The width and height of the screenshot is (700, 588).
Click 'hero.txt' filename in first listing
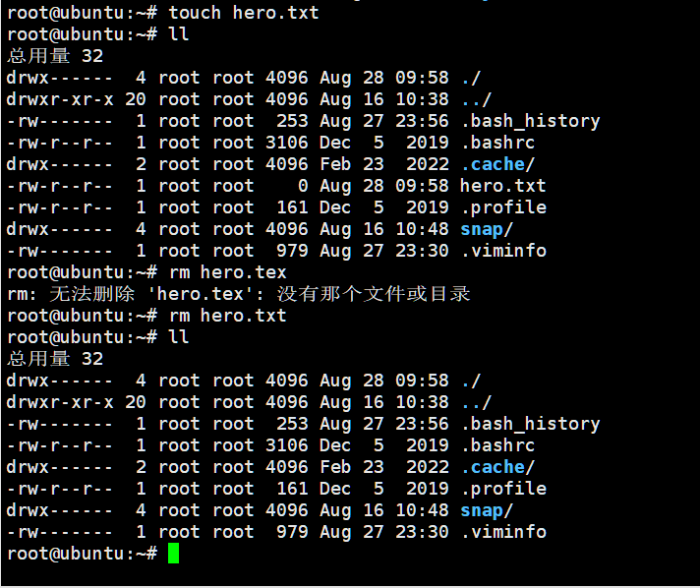click(x=503, y=186)
